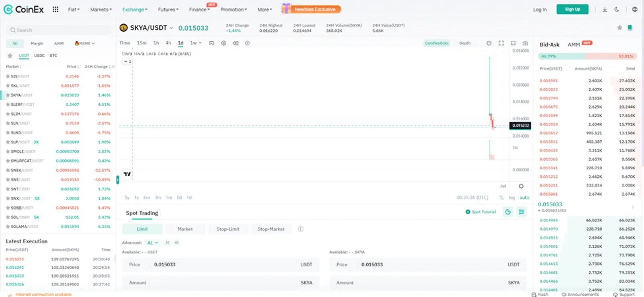Switch to BTC quote tab
The height and width of the screenshot is (297, 644).
coord(53,56)
